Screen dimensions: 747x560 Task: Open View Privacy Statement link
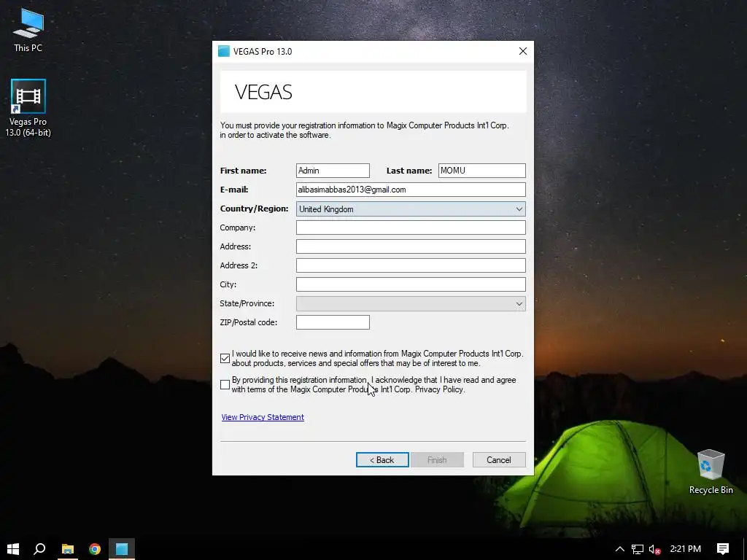[263, 417]
